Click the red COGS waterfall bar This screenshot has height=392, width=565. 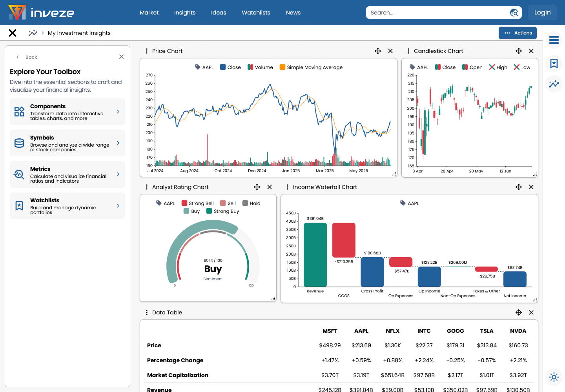coord(344,240)
